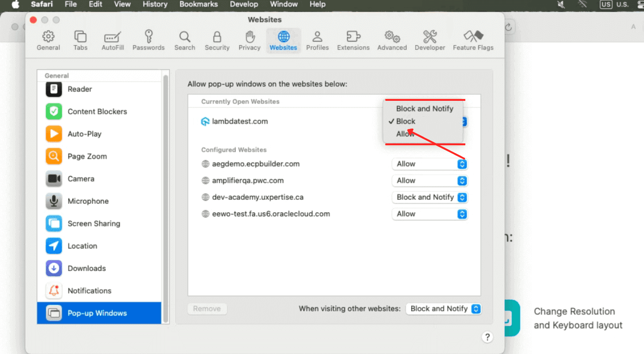Switch to the Tabs preferences icon
The height and width of the screenshot is (354, 644).
pos(81,41)
